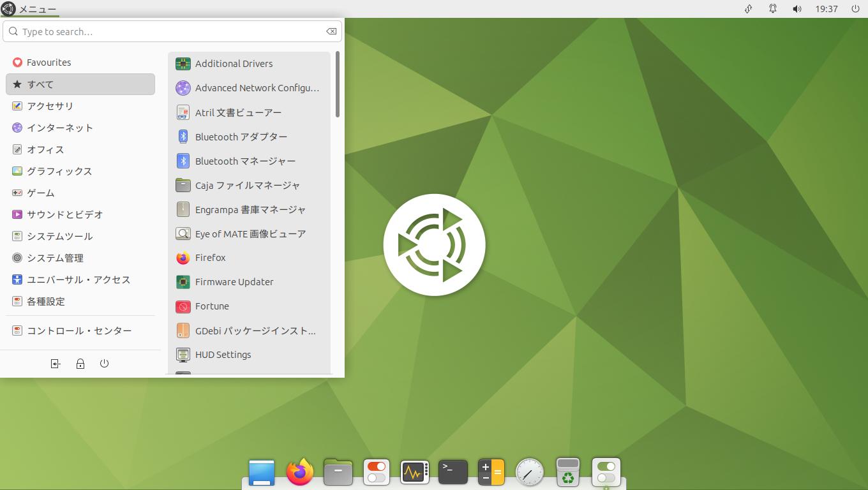Open the volume control in top panel
Image resolution: width=868 pixels, height=490 pixels.
point(797,9)
